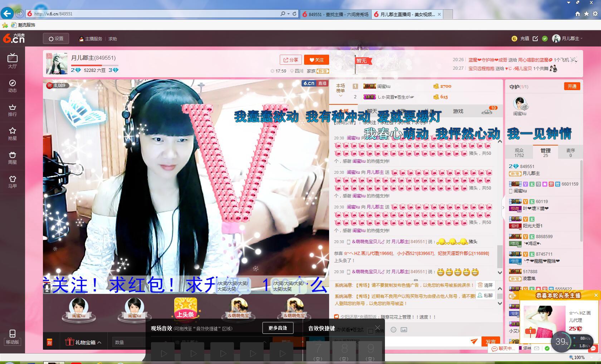Click the 6.cn site logo

pos(14,38)
